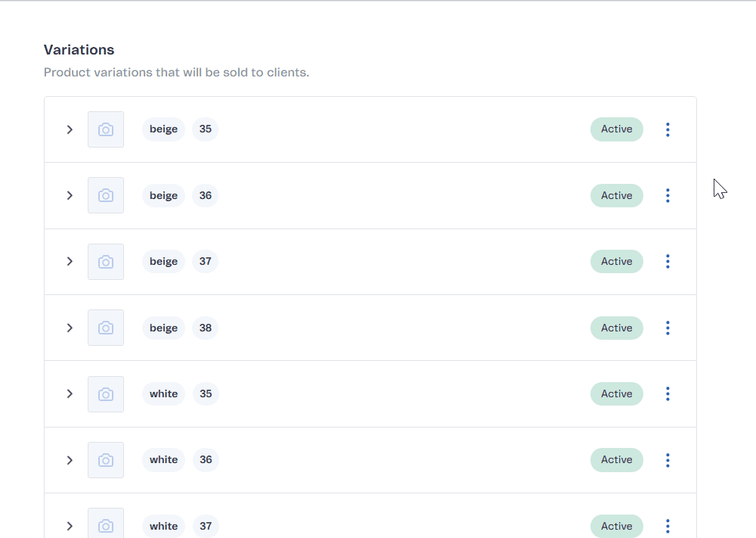Click the Active status of beige 38

tap(616, 328)
